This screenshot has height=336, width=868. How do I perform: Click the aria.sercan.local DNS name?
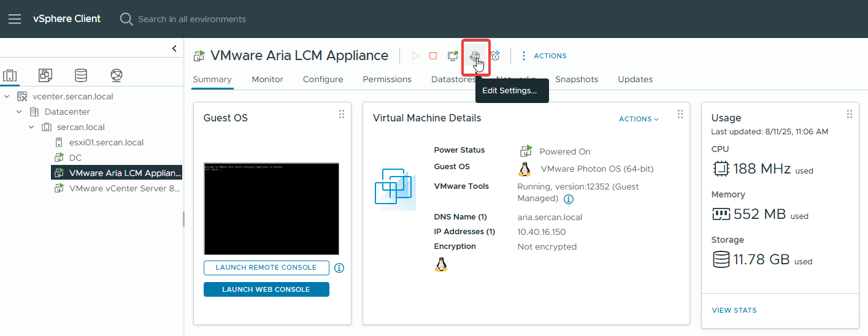pyautogui.click(x=550, y=217)
